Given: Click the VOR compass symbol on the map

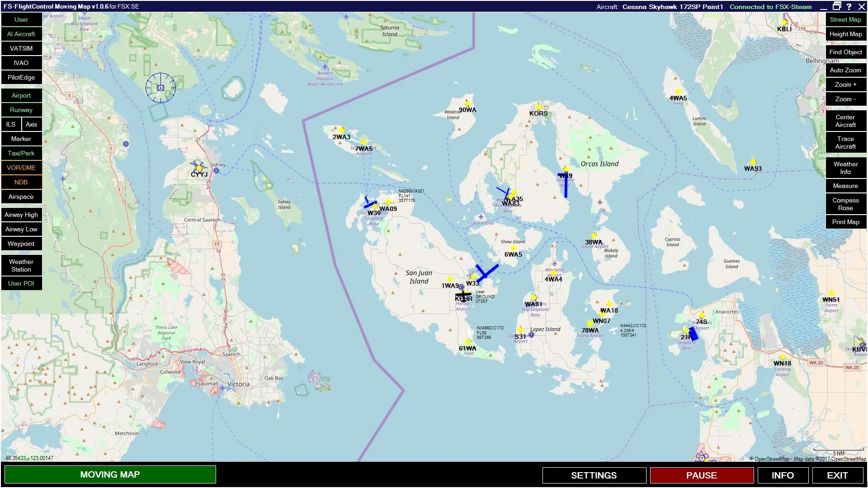Looking at the screenshot, I should tap(160, 88).
